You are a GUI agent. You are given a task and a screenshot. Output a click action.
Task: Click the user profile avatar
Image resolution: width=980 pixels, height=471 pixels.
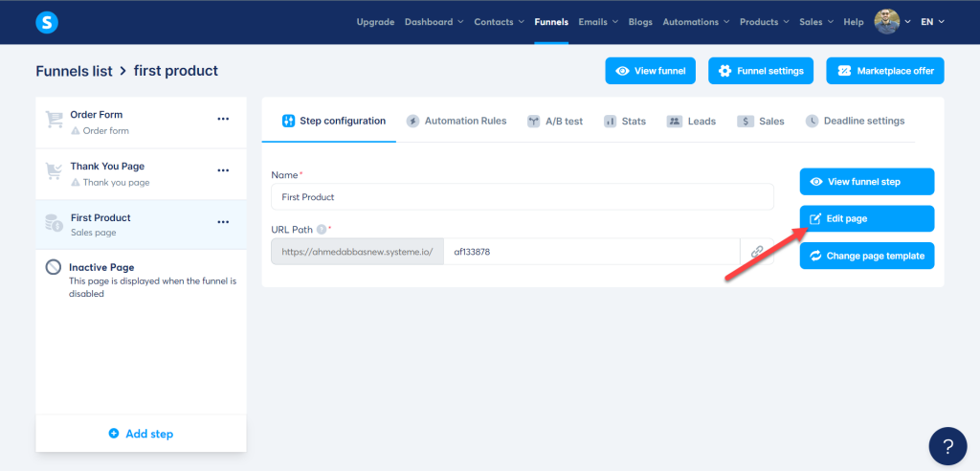[887, 21]
